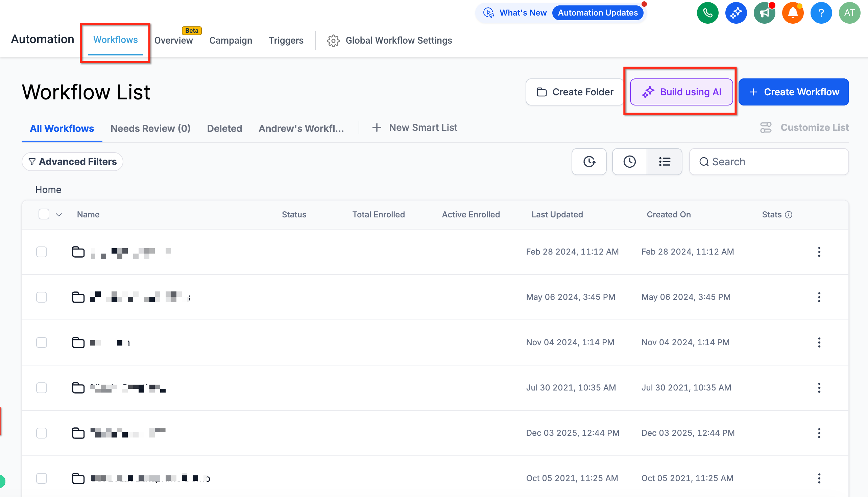Viewport: 868px width, 497px height.
Task: Click the What's New link
Action: click(523, 13)
